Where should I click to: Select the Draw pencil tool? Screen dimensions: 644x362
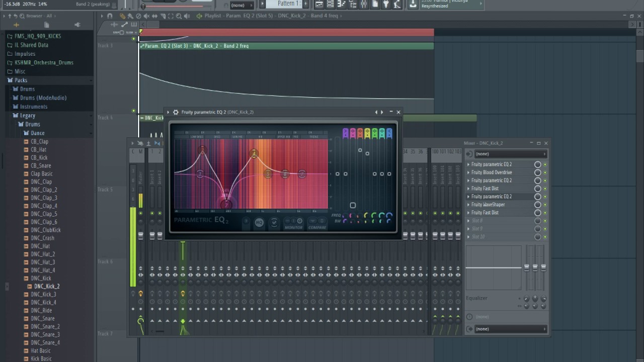(122, 16)
